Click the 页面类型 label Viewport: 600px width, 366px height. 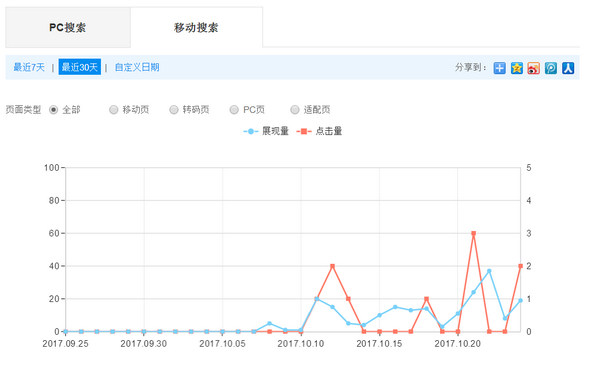click(23, 110)
